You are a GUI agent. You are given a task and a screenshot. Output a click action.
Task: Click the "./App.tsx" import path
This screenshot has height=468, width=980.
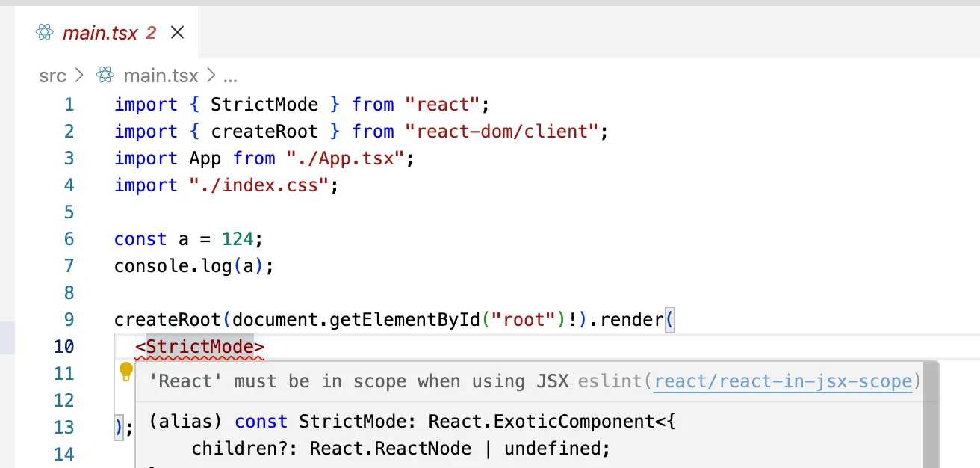[345, 158]
